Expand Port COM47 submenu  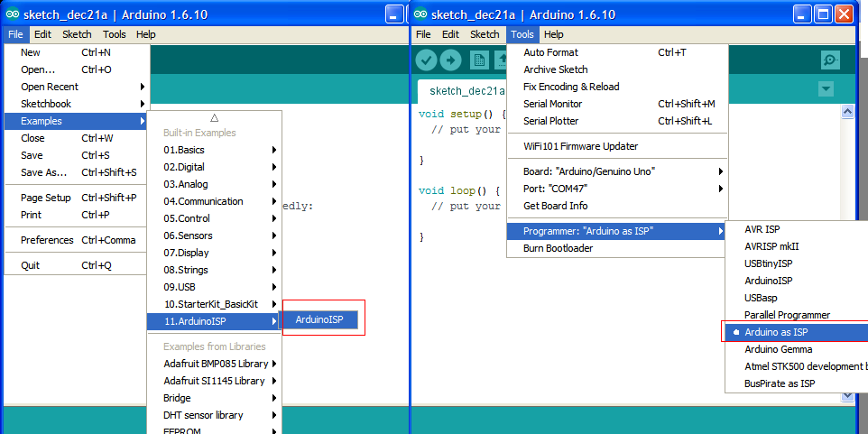pos(617,189)
